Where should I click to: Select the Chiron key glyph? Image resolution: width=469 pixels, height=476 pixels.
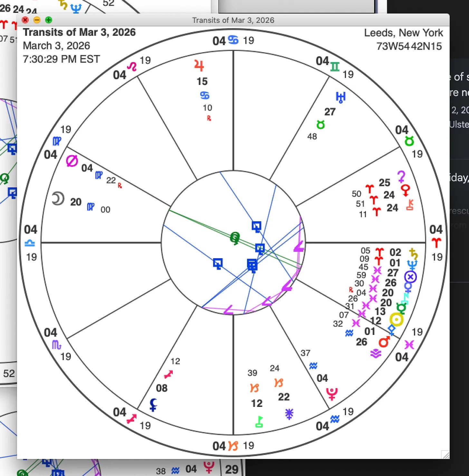[x=410, y=205]
